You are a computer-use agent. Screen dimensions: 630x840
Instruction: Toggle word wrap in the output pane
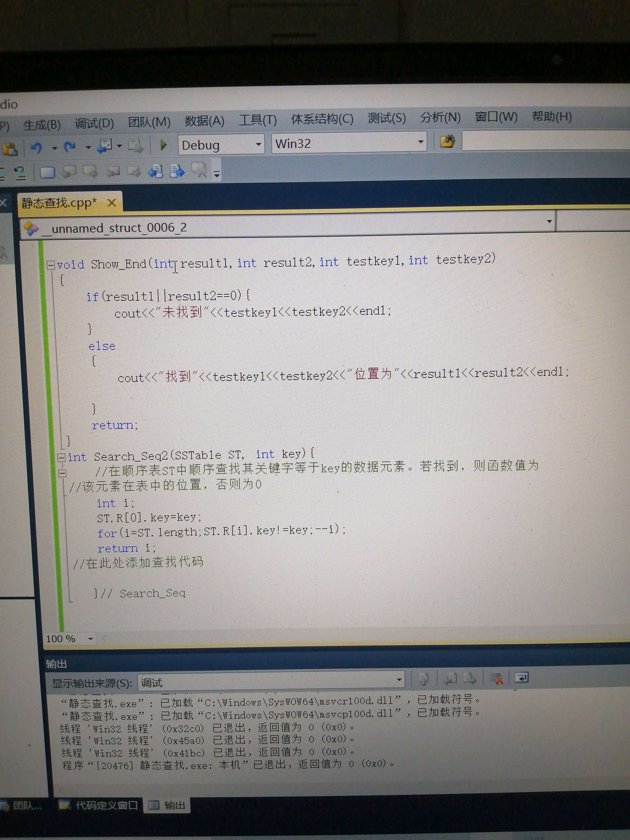coord(521,678)
